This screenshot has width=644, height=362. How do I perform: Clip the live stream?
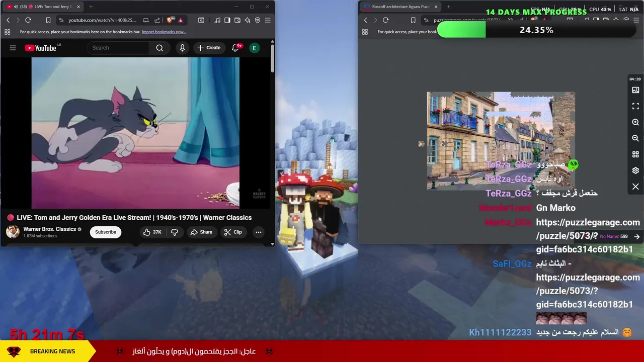pyautogui.click(x=233, y=232)
